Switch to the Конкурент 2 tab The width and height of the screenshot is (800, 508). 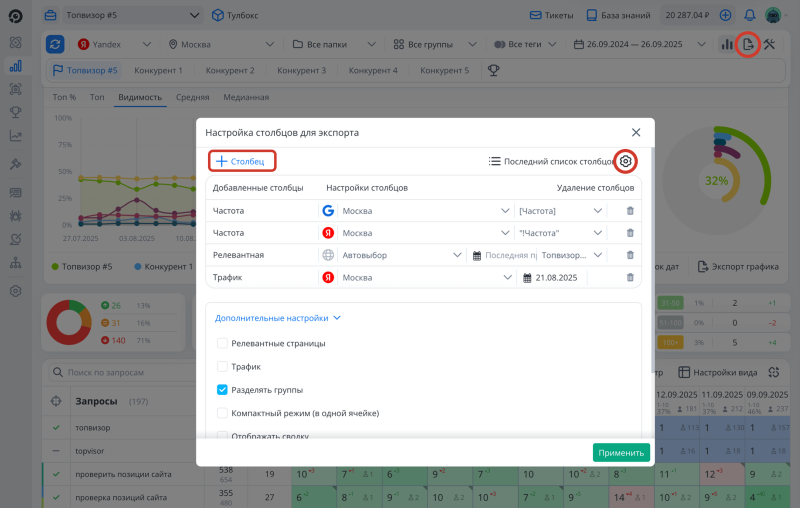230,71
